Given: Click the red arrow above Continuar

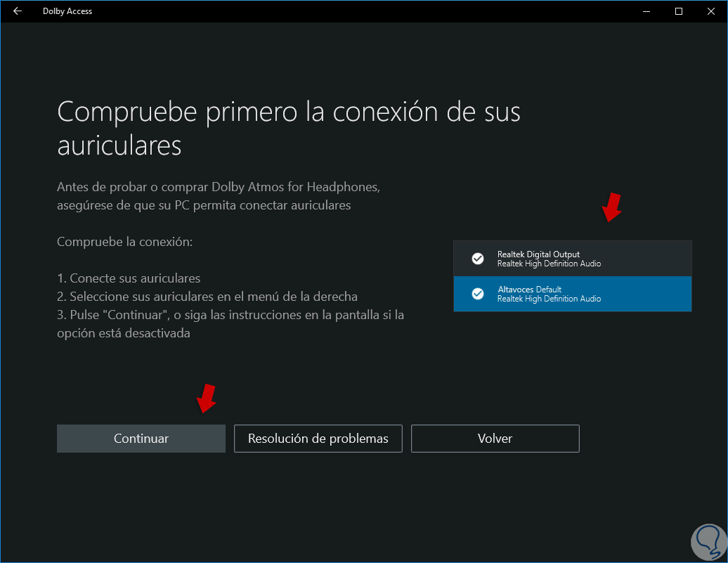Looking at the screenshot, I should [206, 398].
